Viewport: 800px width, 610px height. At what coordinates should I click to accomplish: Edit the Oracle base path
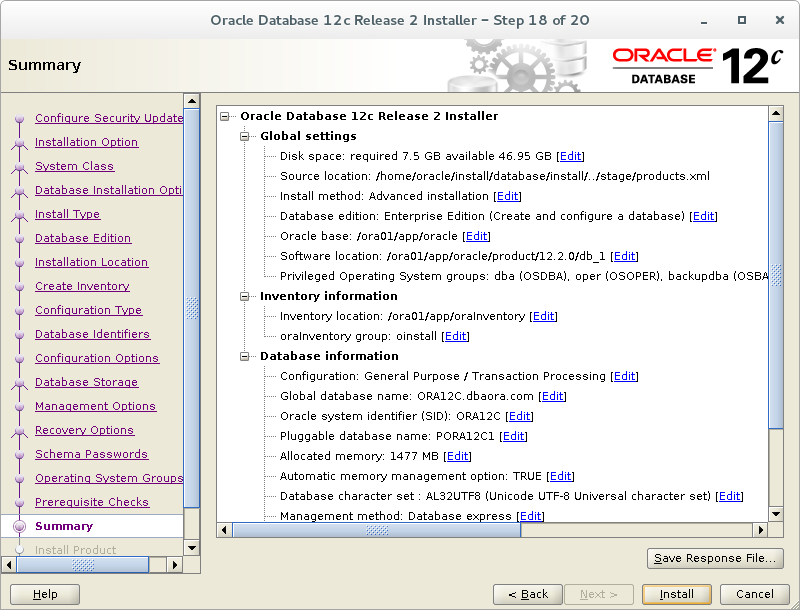tap(477, 236)
